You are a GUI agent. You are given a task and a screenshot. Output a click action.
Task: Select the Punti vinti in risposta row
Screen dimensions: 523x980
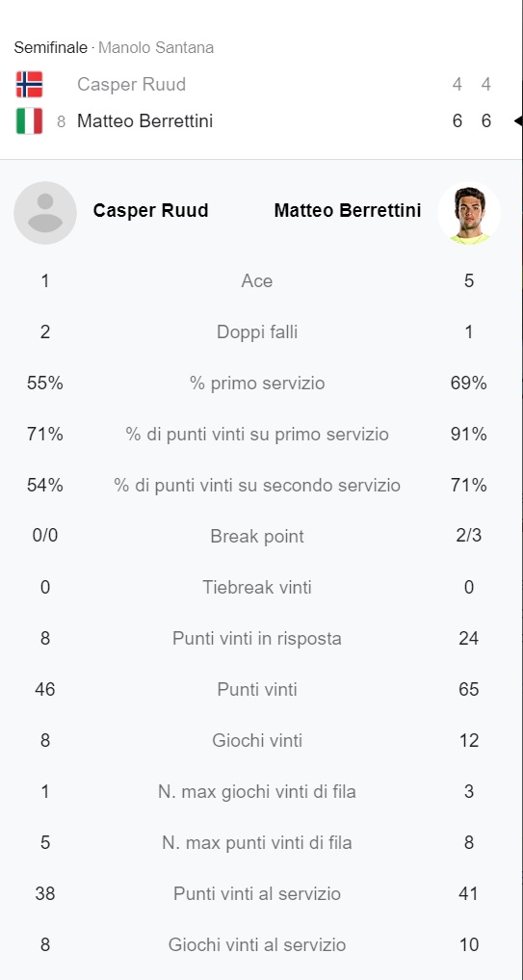(257, 639)
